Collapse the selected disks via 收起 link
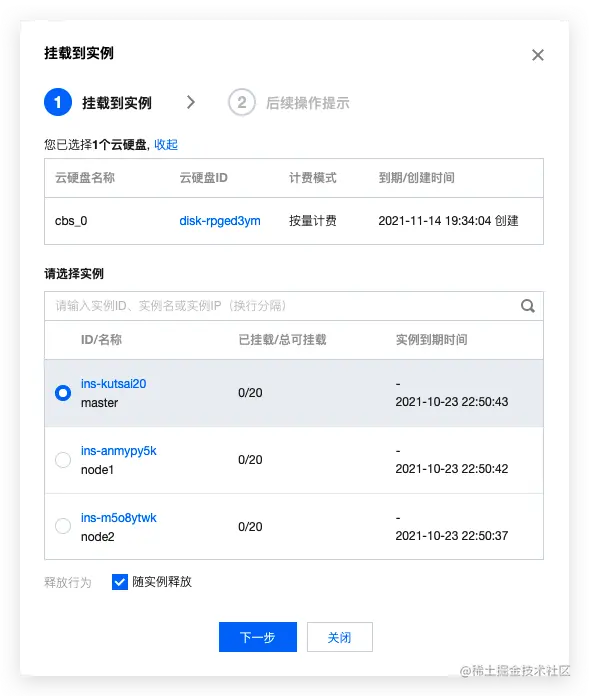 pos(166,145)
